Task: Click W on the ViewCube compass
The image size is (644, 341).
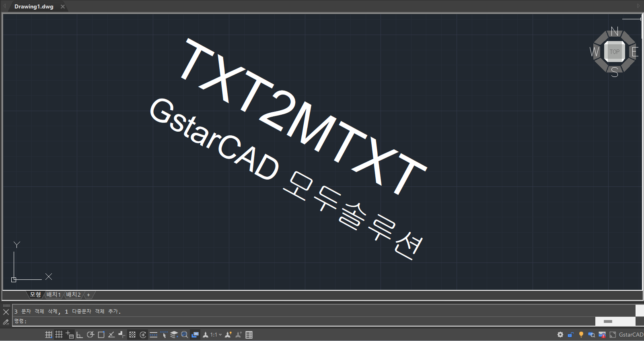Action: click(594, 52)
